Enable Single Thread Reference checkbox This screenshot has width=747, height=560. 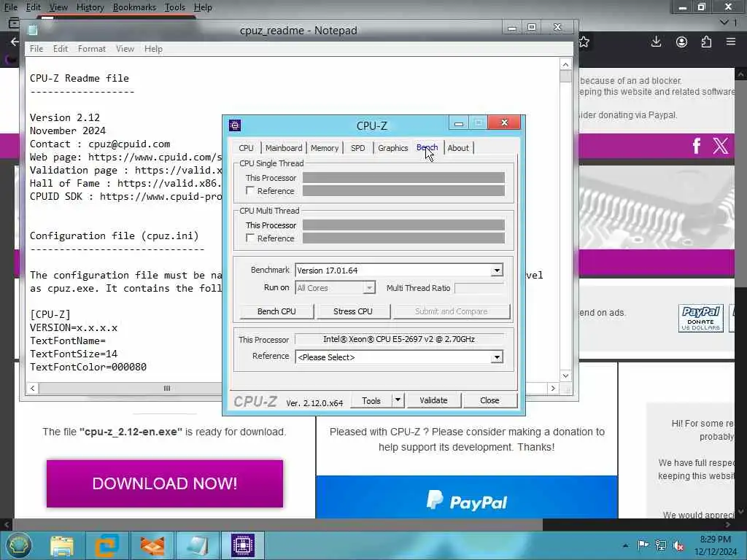click(250, 190)
